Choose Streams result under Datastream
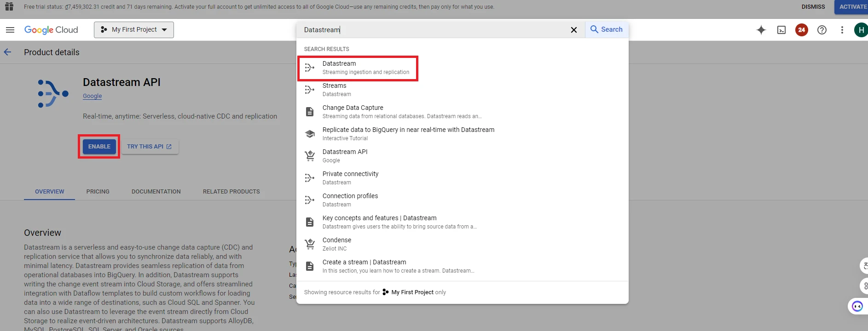 pyautogui.click(x=335, y=90)
